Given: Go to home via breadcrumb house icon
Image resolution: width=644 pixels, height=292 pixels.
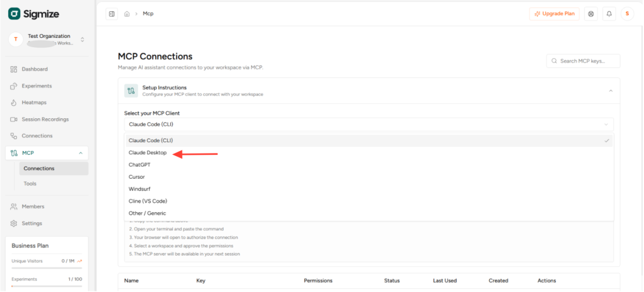Looking at the screenshot, I should pos(127,14).
